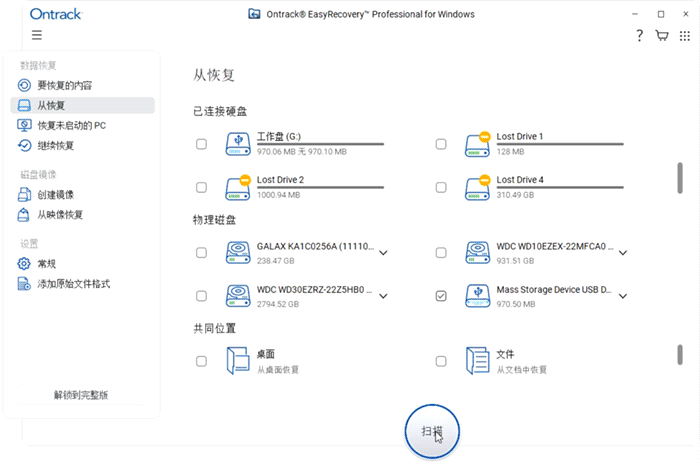The image size is (700, 464).
Task: Open 继续恢复 in the sidebar
Action: point(83,146)
